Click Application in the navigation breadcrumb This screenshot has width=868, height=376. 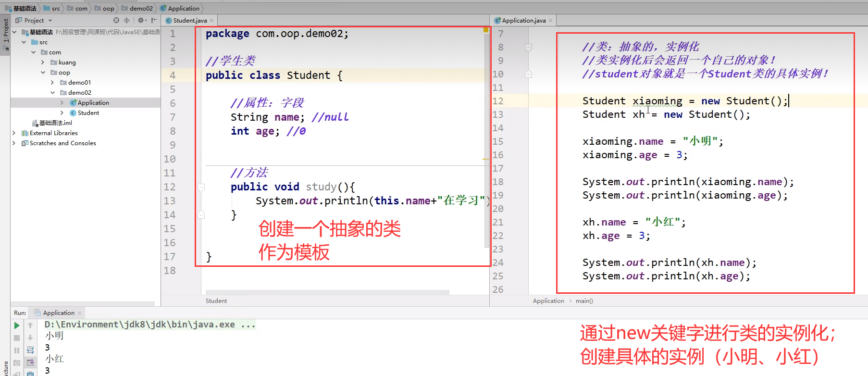[180, 8]
